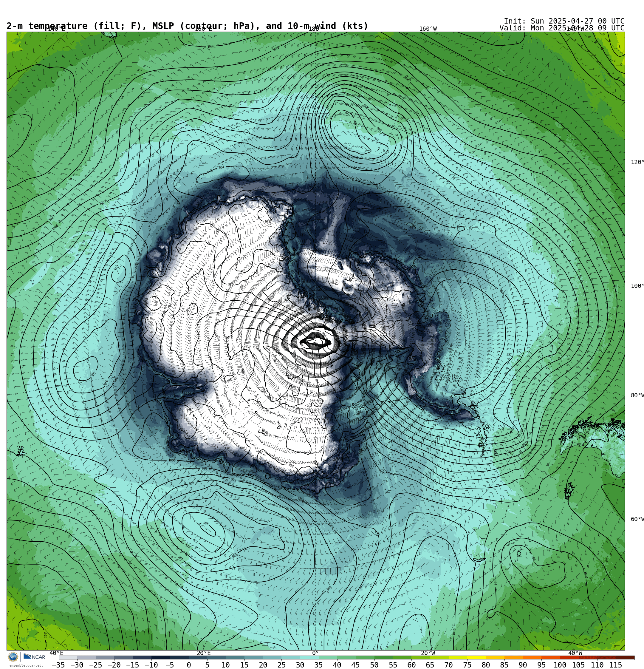Click the 65 colorbar tick label
The width and height of the screenshot is (644, 669).
pyautogui.click(x=430, y=665)
